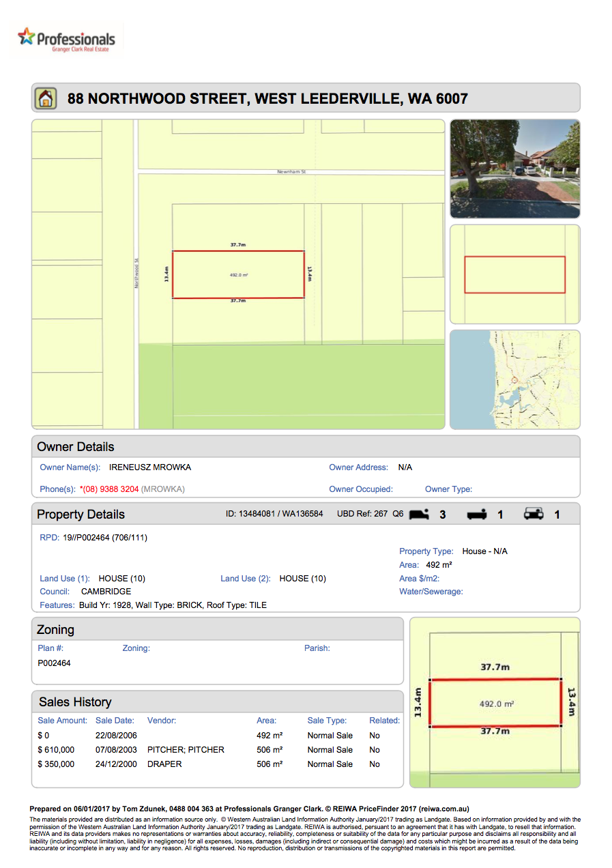Click the plan number P002464 under Zoning

(54, 663)
